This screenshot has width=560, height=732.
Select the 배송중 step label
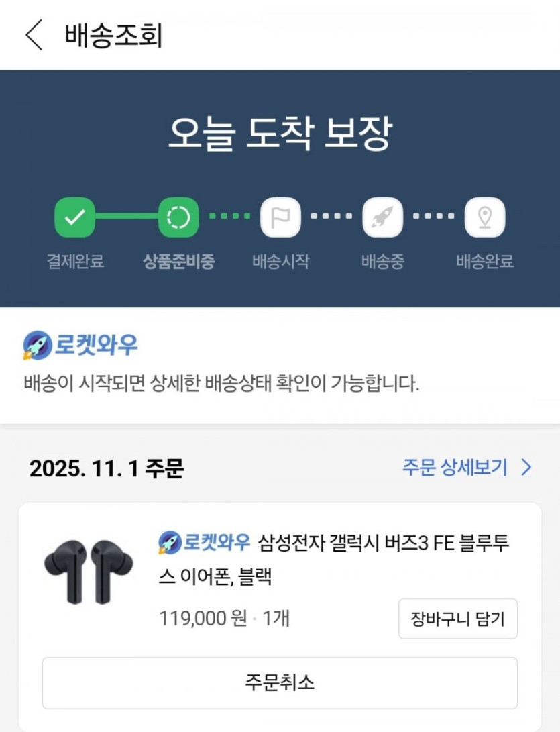coord(383,261)
